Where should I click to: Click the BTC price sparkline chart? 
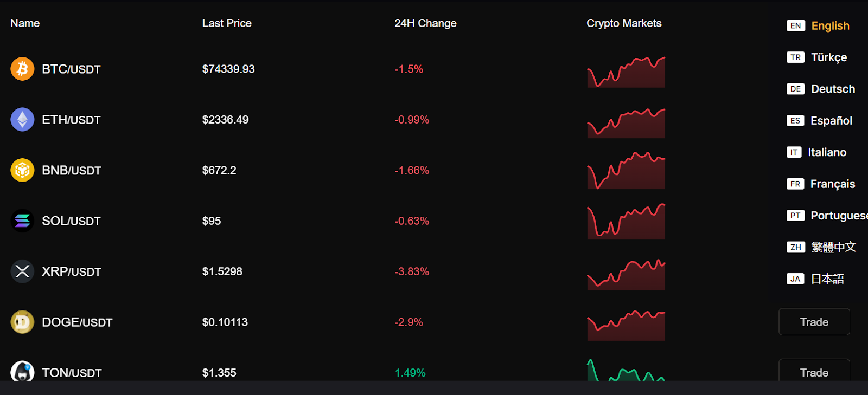click(x=626, y=71)
